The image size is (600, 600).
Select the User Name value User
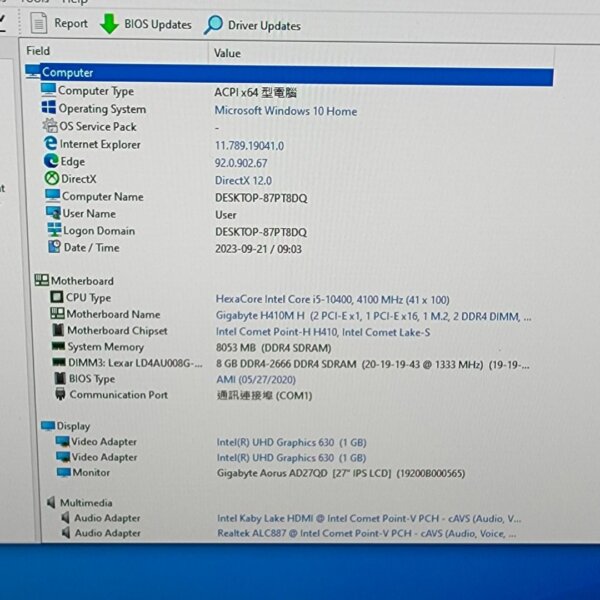(226, 215)
